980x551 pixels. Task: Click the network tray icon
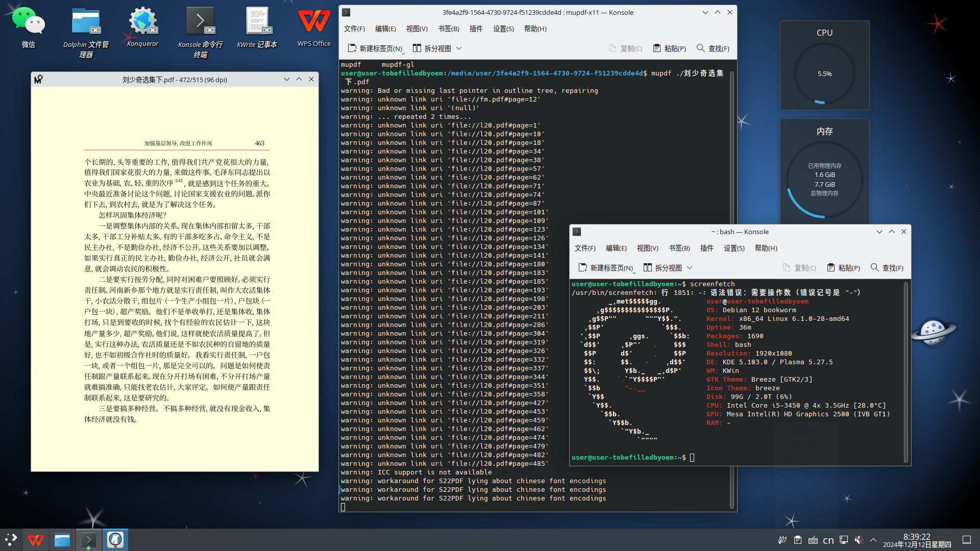(x=844, y=540)
